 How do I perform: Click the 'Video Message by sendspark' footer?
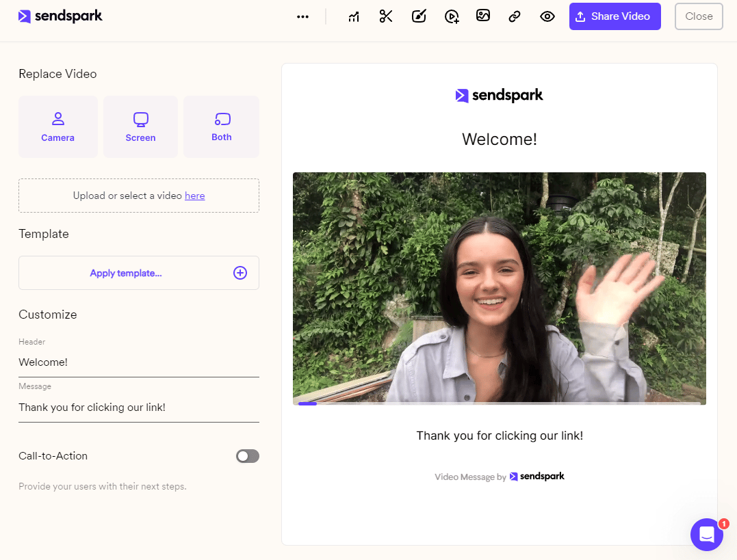point(499,477)
